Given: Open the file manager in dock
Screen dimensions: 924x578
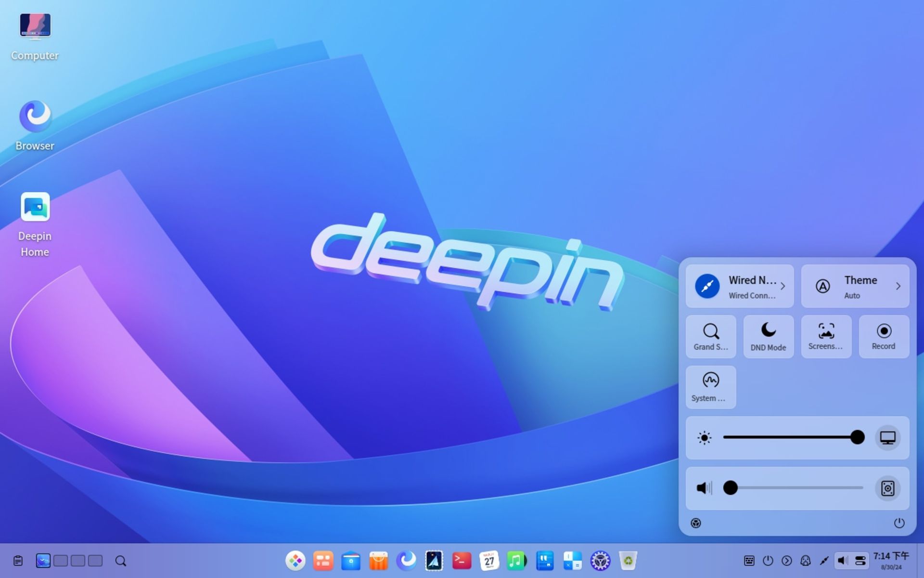Looking at the screenshot, I should coord(351,561).
